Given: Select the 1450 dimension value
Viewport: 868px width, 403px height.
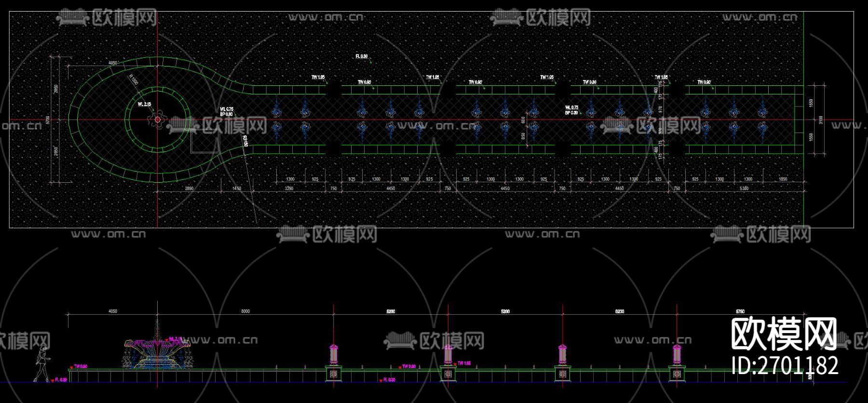Looking at the screenshot, I should click(236, 188).
